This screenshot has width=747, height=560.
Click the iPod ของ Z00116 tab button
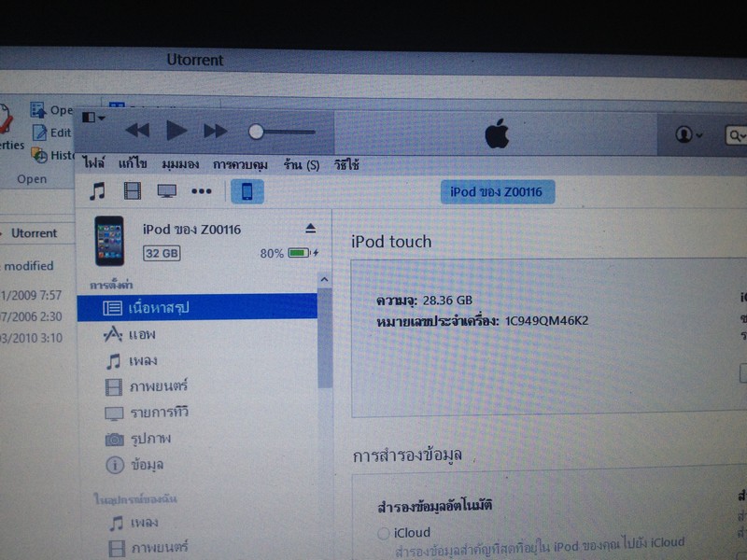(x=498, y=192)
